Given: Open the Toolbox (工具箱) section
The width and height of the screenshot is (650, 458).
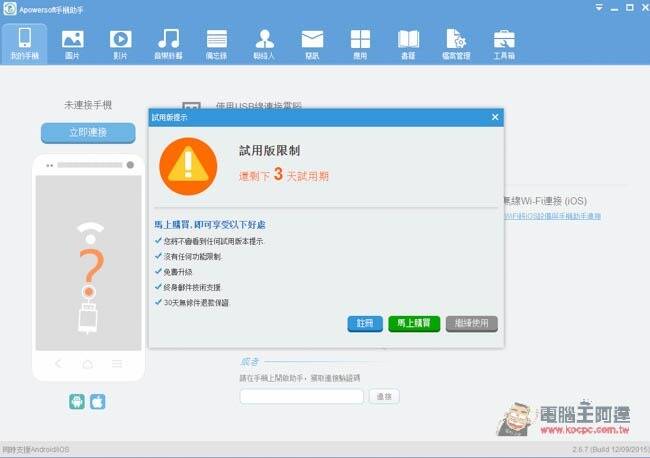Looking at the screenshot, I should 504,44.
